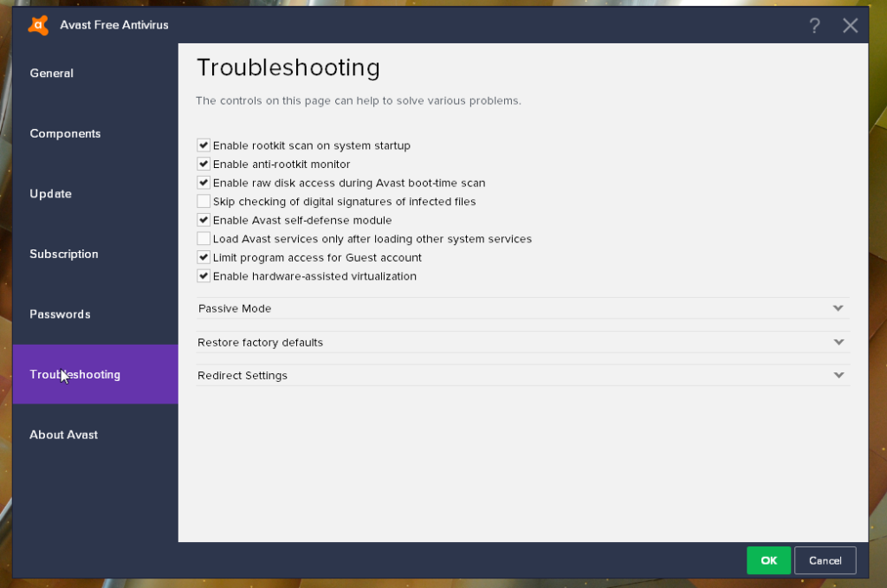Expand the Redirect Settings chevron
This screenshot has width=887, height=588.
(x=838, y=376)
